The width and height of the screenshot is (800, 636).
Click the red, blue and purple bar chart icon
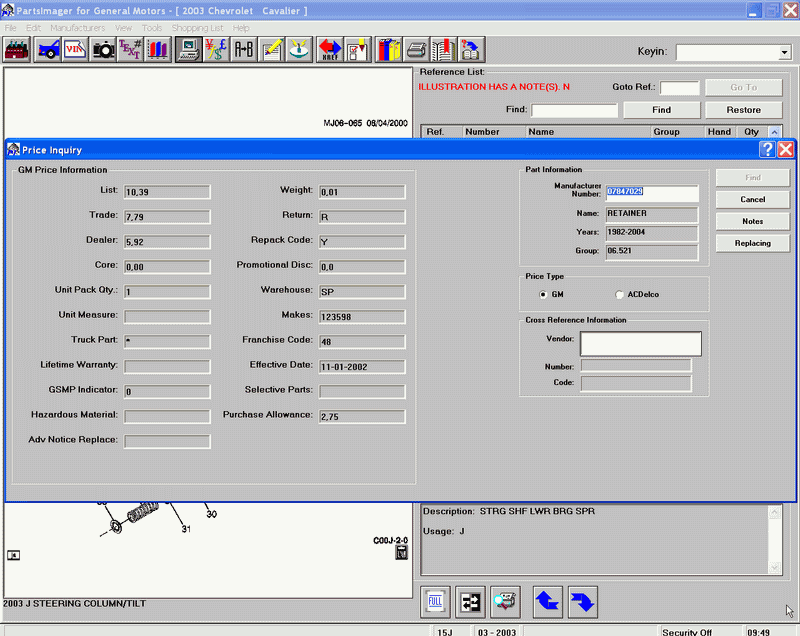158,50
